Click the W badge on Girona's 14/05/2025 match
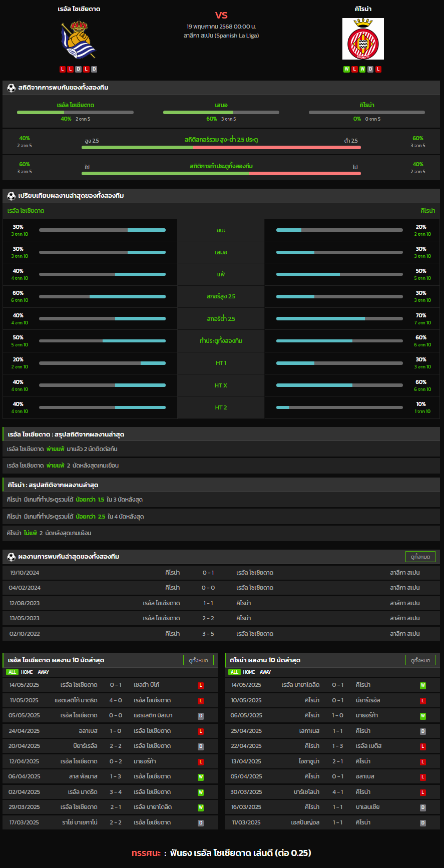Image resolution: width=444 pixels, height=868 pixels. click(x=423, y=685)
